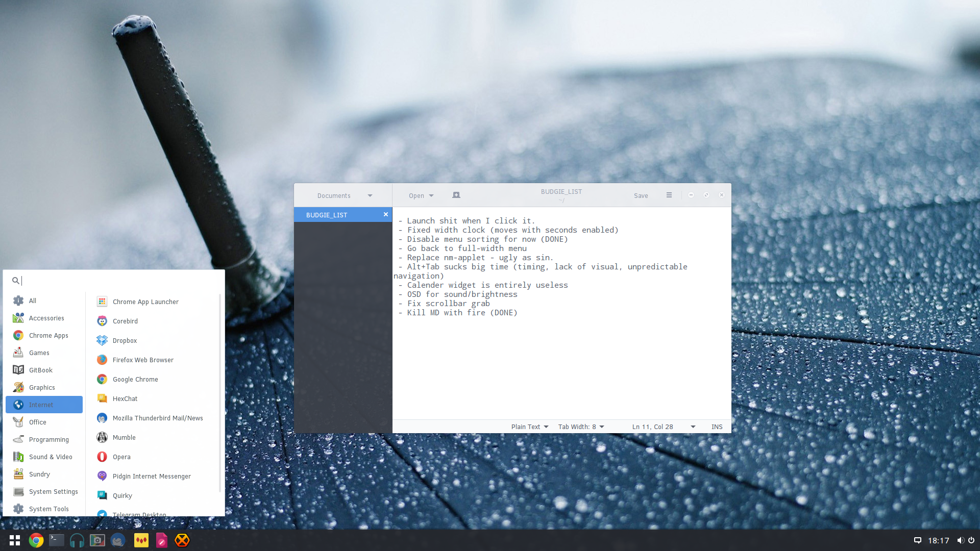The height and width of the screenshot is (551, 980).
Task: Select the All category
Action: tap(44, 300)
